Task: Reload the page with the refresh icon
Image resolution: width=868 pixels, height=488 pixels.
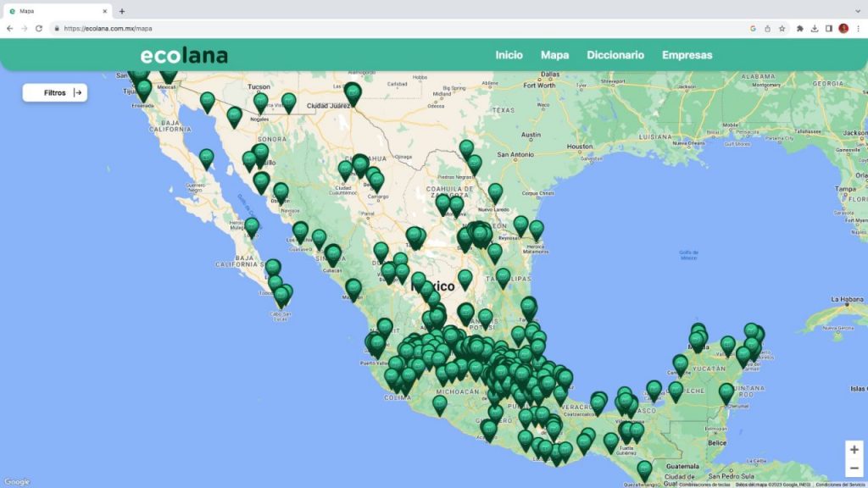Action: [x=38, y=28]
